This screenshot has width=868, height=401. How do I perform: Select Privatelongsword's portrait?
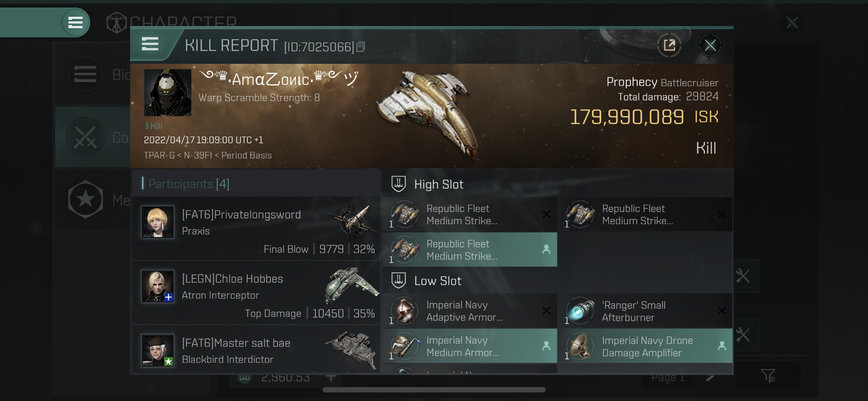[157, 222]
